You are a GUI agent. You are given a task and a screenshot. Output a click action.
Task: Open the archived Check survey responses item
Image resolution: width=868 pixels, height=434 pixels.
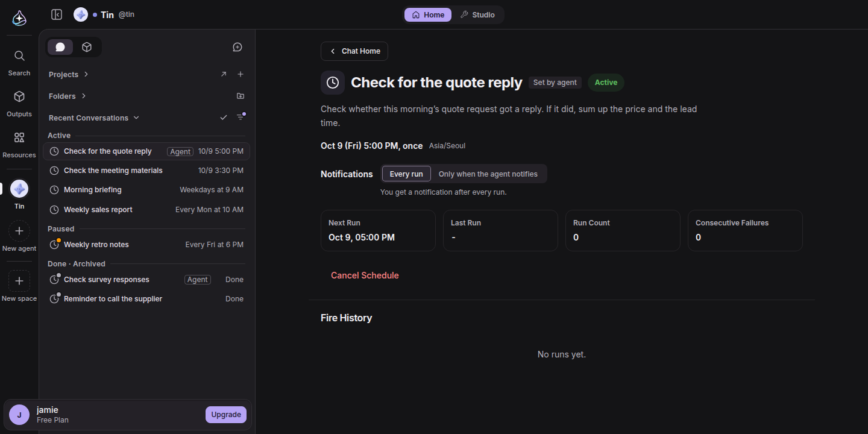(146, 280)
